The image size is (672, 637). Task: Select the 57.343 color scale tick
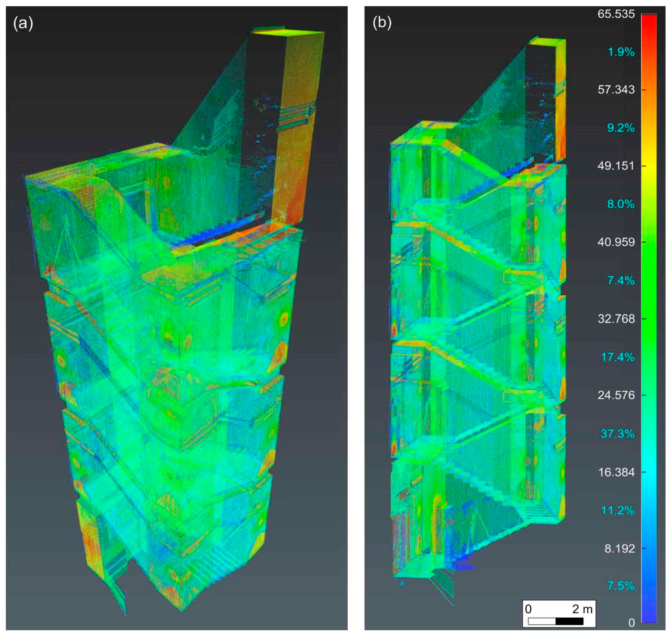pyautogui.click(x=616, y=90)
